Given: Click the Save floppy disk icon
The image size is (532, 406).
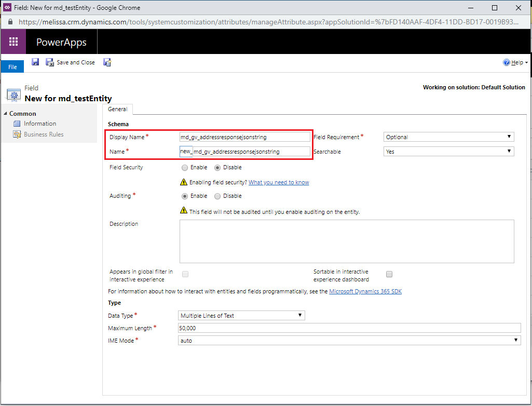Looking at the screenshot, I should point(35,62).
